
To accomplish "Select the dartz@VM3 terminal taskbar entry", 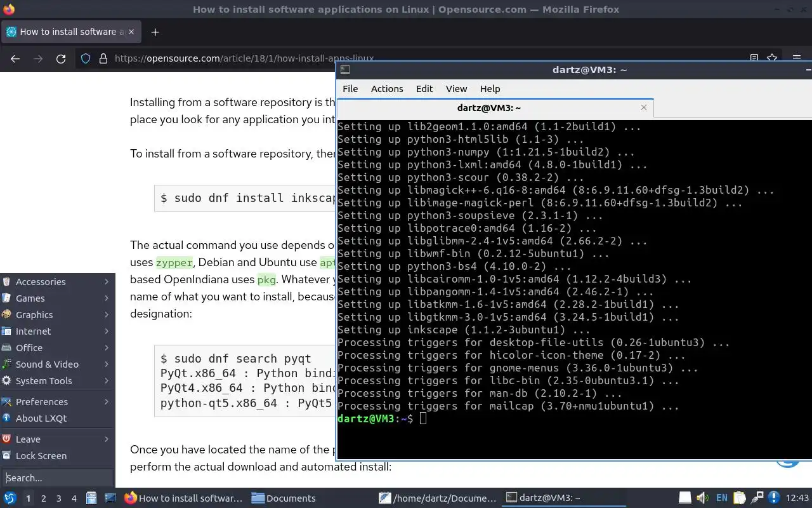I will (565, 498).
